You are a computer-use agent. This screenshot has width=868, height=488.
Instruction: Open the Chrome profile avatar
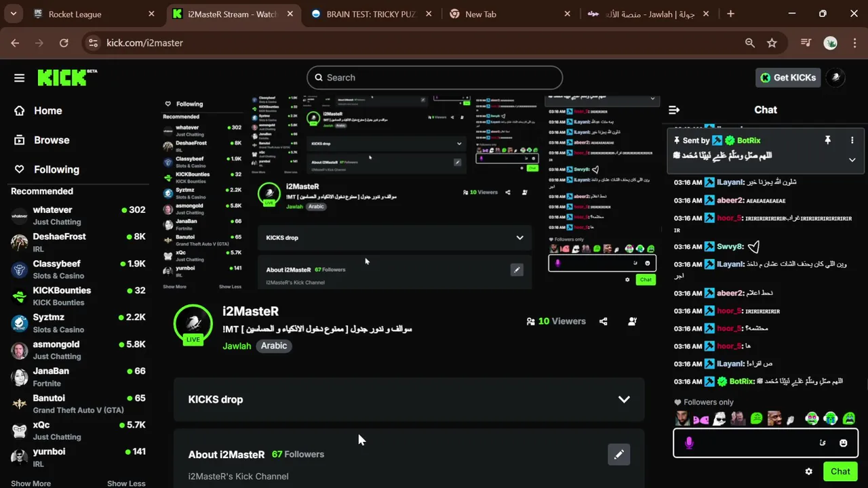click(830, 43)
